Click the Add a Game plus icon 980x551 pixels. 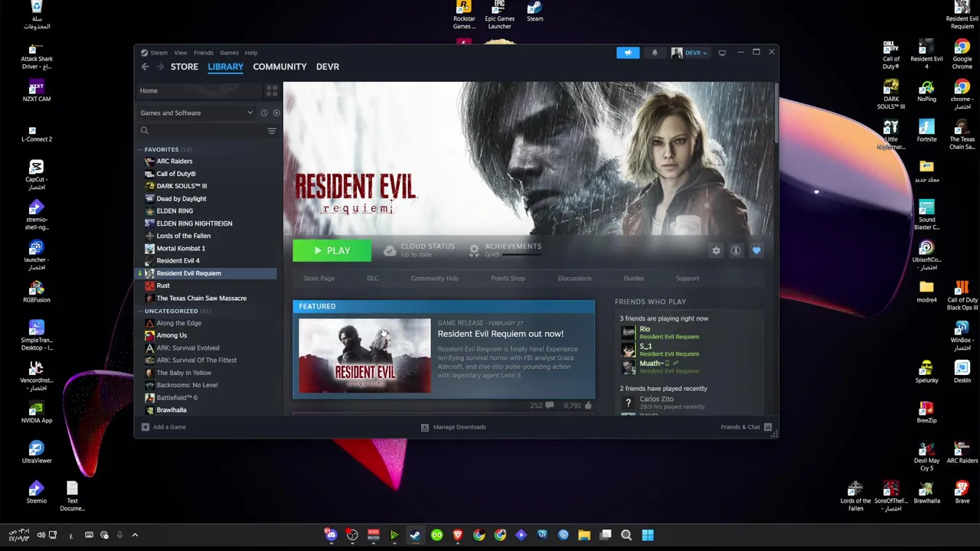pyautogui.click(x=145, y=427)
